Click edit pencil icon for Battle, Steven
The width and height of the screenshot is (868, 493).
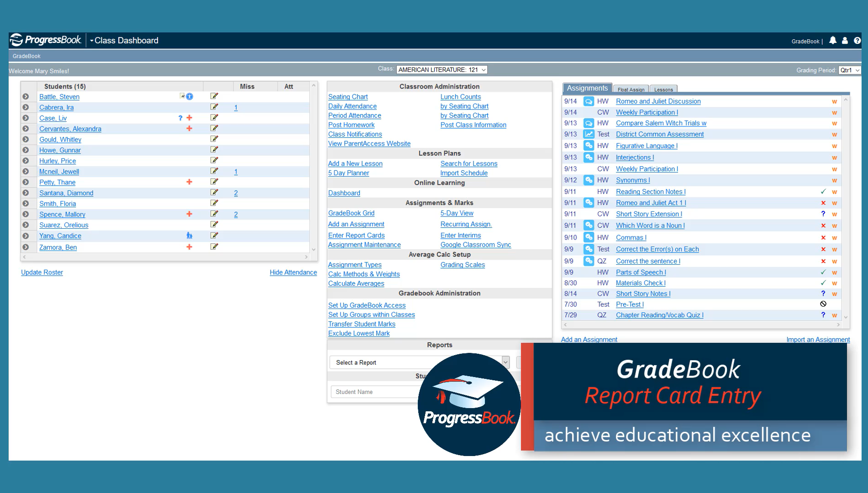tap(214, 96)
